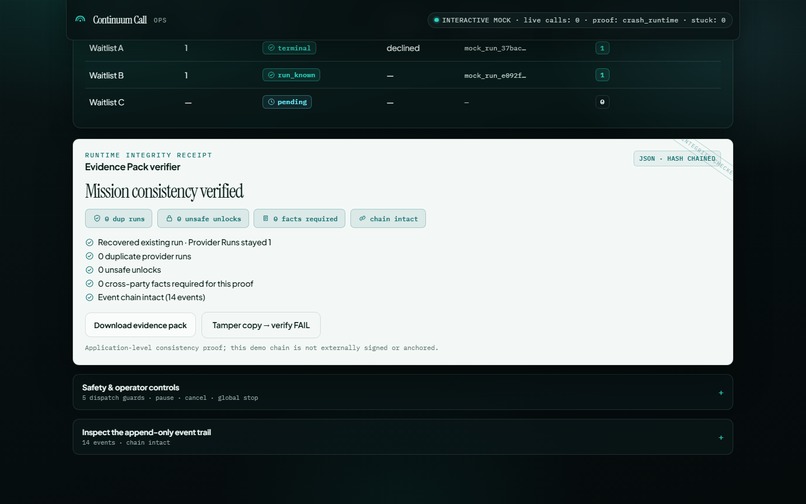The height and width of the screenshot is (504, 806).
Task: Click check icon beside Recovered existing run
Action: click(x=89, y=242)
